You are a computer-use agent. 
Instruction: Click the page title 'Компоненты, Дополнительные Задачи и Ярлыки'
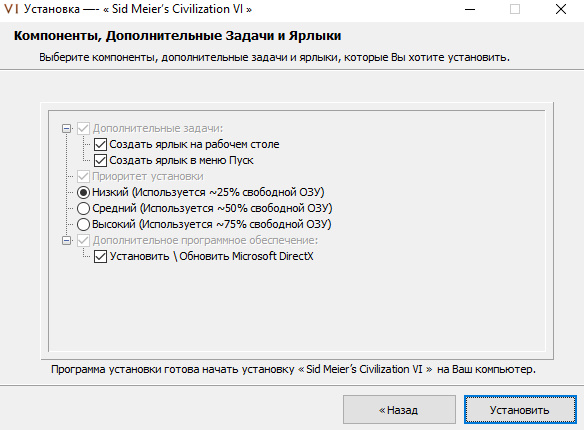tap(178, 36)
